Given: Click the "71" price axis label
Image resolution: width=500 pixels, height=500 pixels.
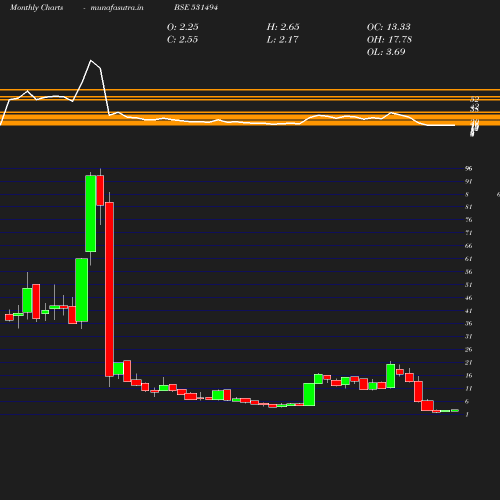Looking at the screenshot, I should pyautogui.click(x=468, y=233).
